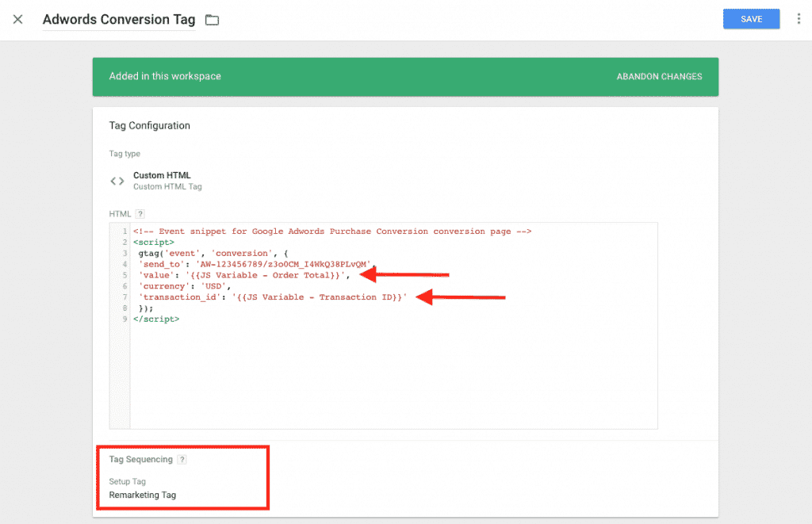
Task: Open Tag Sequencing help question mark
Action: (x=182, y=459)
